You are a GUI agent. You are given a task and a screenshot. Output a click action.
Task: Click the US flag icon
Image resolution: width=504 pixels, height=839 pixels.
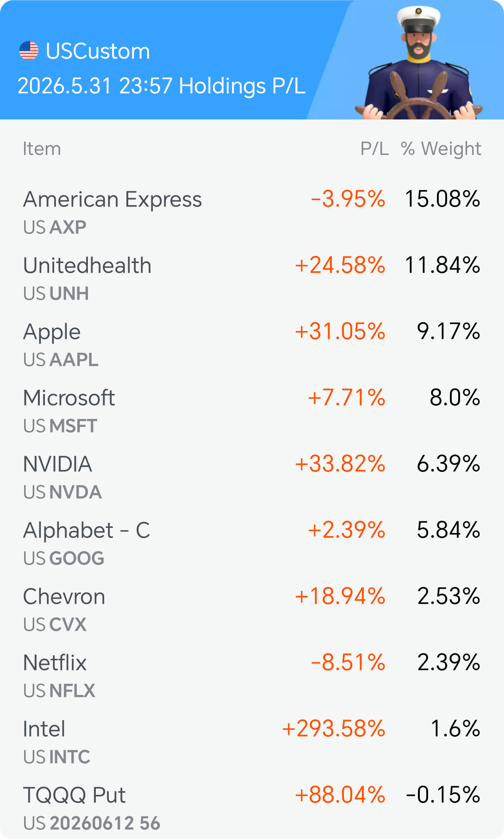pos(29,51)
